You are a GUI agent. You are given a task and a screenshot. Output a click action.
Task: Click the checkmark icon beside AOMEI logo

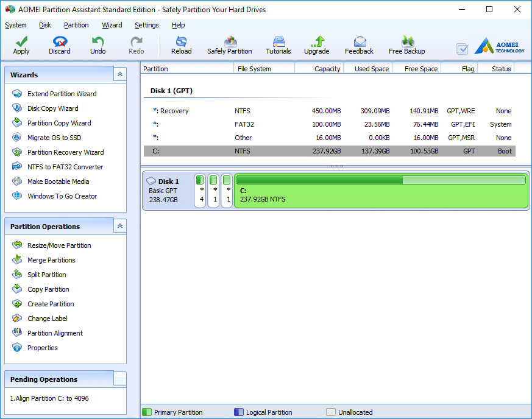[462, 49]
